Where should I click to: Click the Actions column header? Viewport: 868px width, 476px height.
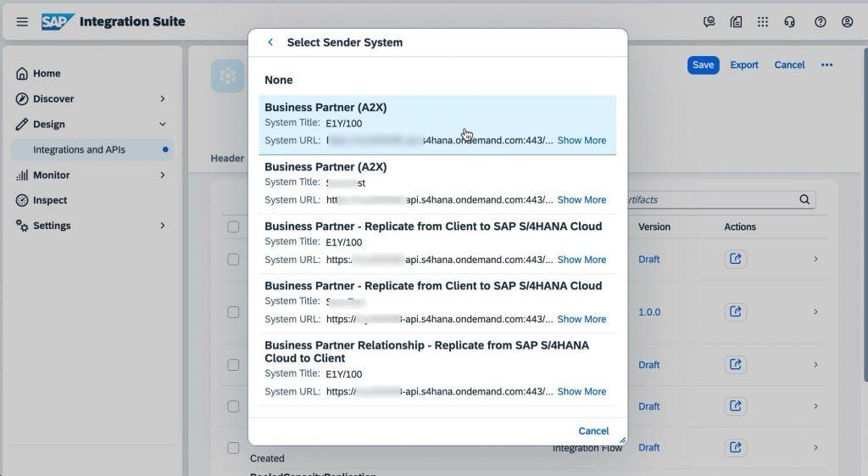pyautogui.click(x=739, y=227)
